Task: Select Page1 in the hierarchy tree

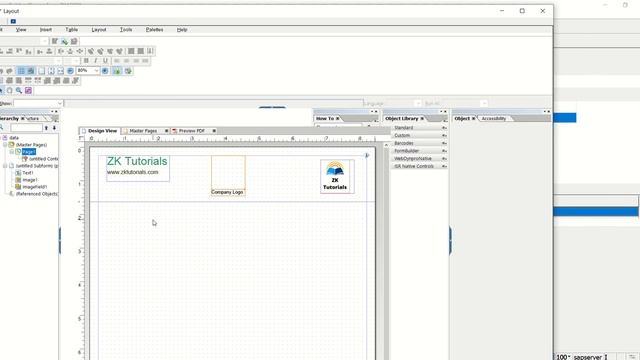Action: tap(29, 152)
